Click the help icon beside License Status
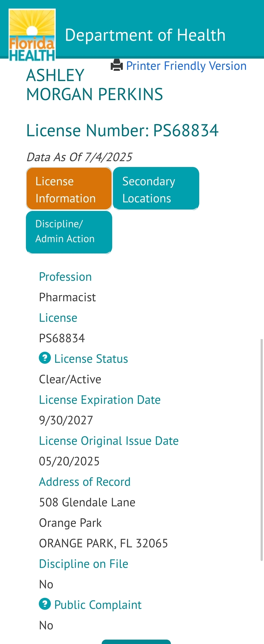Viewport: 264px width, 644px height. pos(45,358)
